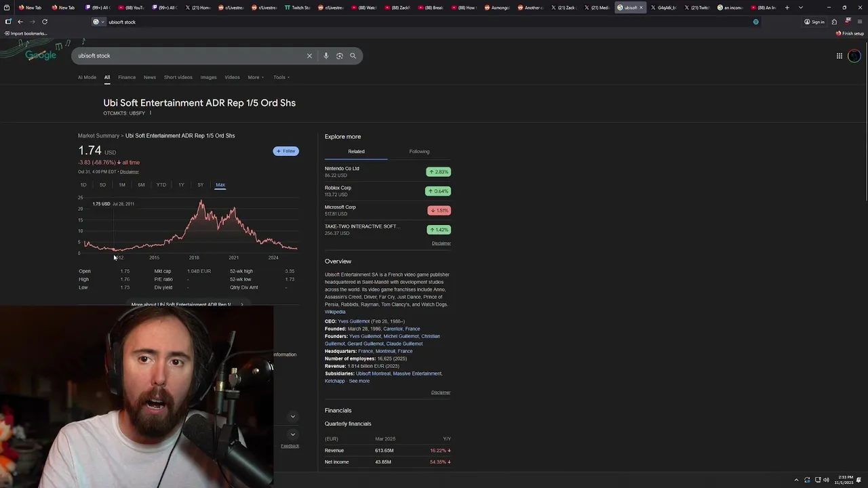Expand the Tools dropdown
Viewport: 868px width, 488px height.
pos(281,77)
